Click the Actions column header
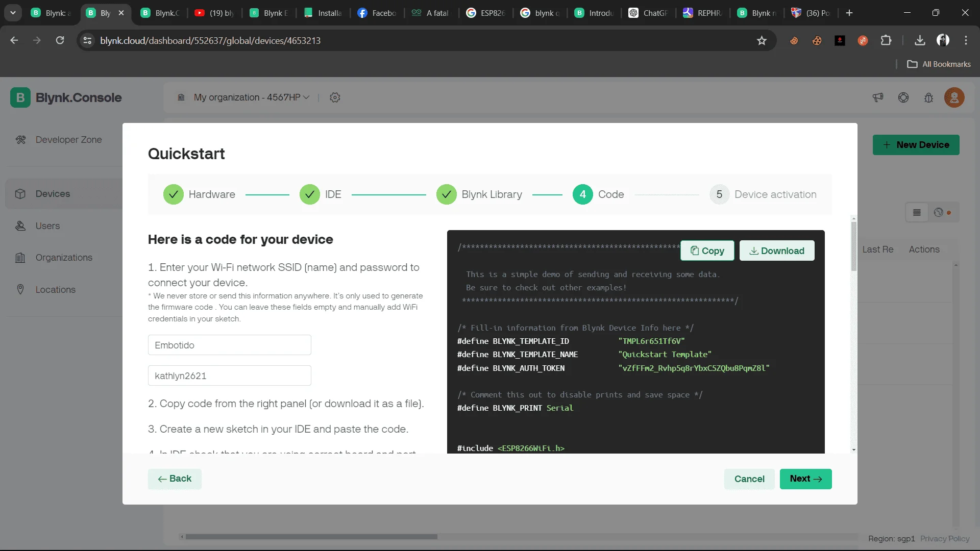 coord(924,249)
